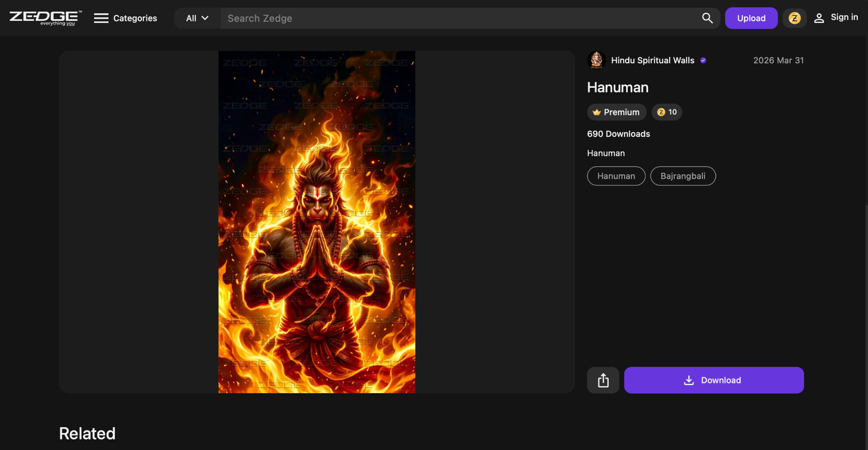
Task: Click the magnifier search icon
Action: [707, 18]
